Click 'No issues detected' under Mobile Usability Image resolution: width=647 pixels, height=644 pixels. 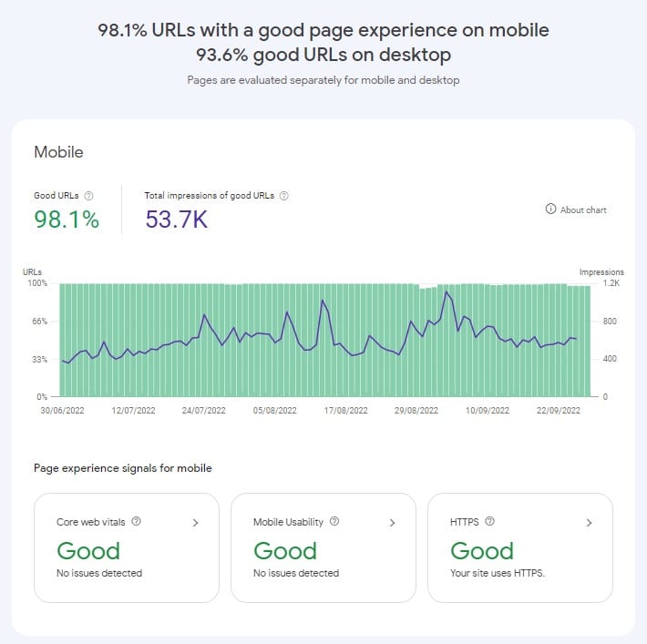(296, 573)
